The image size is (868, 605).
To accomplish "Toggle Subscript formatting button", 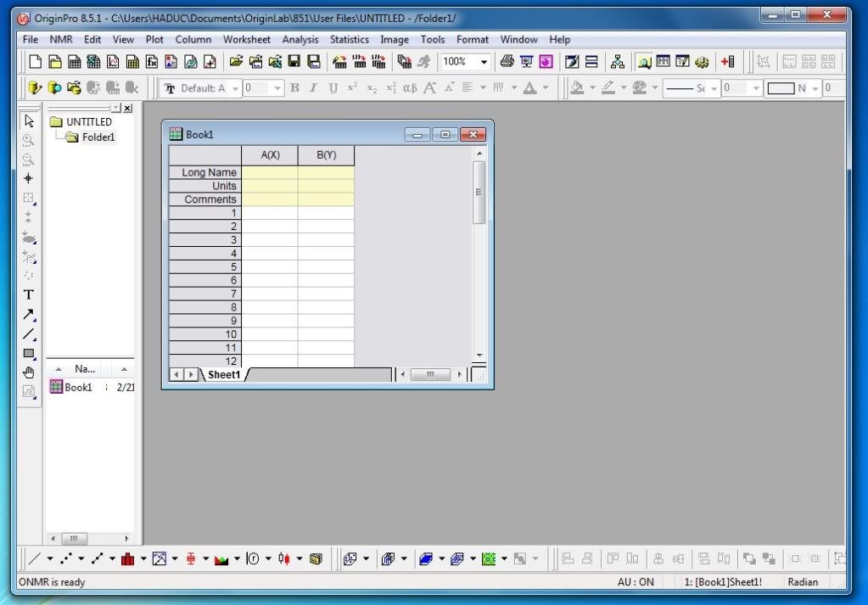I will coord(372,87).
